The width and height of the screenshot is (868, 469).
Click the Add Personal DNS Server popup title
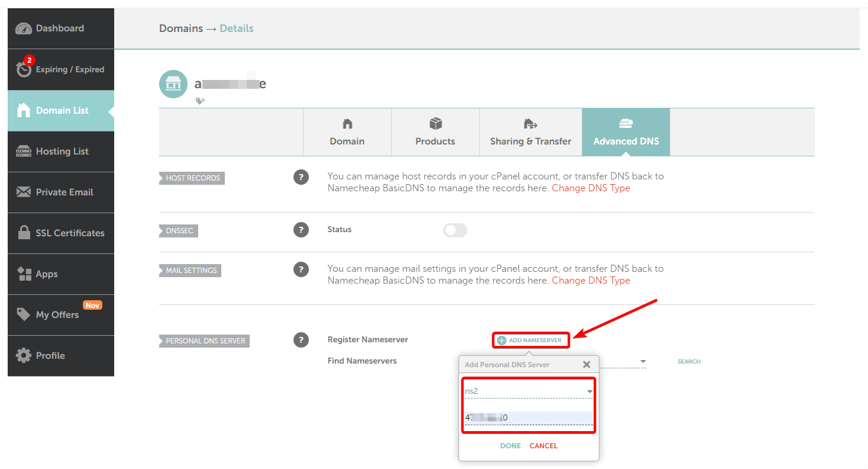(507, 365)
